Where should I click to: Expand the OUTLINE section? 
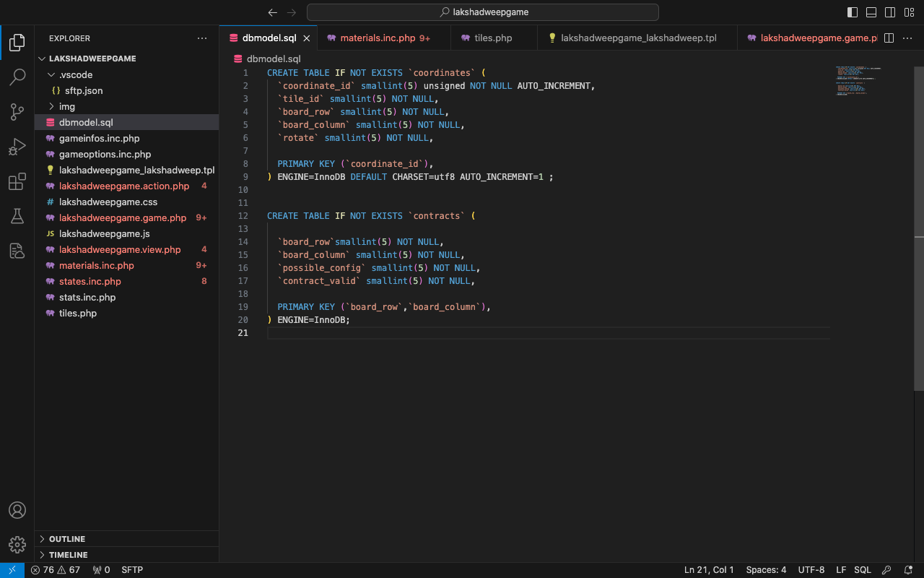tap(126, 539)
